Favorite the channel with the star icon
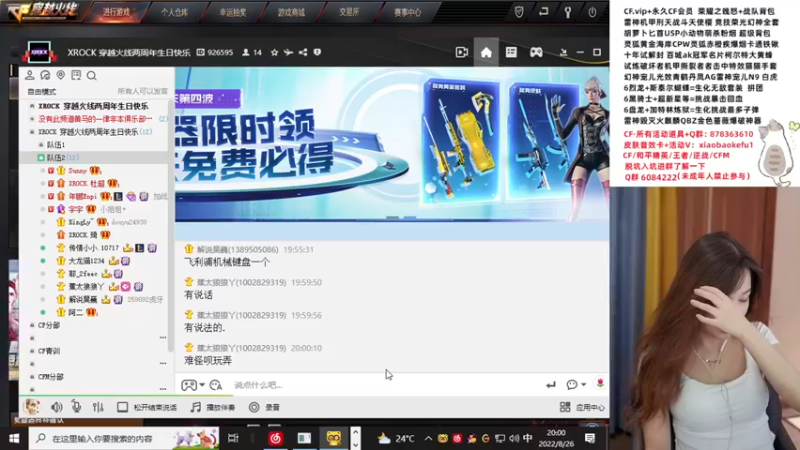800x450 pixels. 274,52
